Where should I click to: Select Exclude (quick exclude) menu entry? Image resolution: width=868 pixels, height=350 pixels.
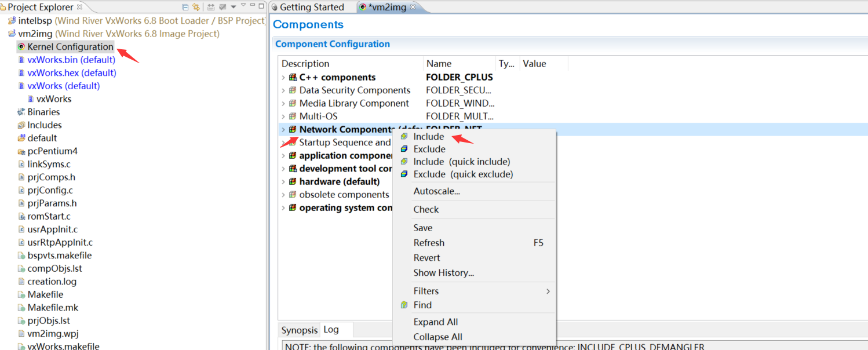click(475, 174)
